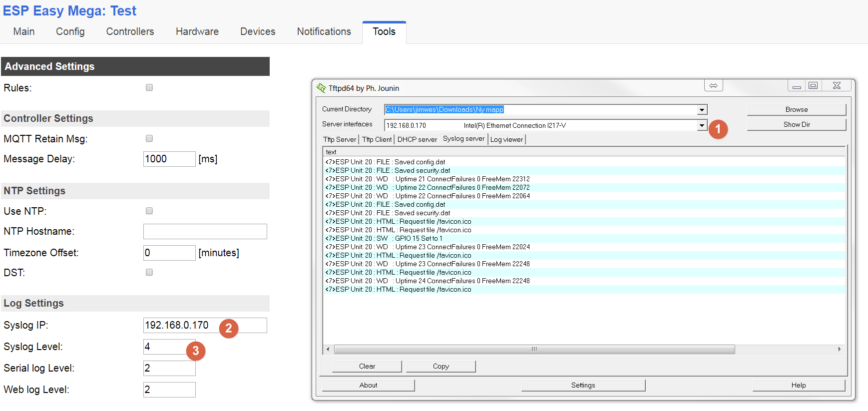Click the double-arrow button in Tftpd64 title bar
868x411 pixels.
[x=713, y=86]
